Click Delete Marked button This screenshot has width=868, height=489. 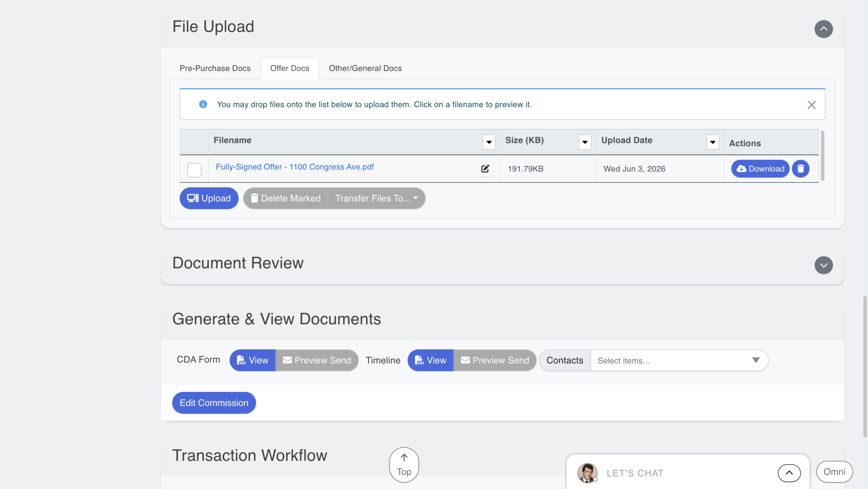(x=285, y=198)
